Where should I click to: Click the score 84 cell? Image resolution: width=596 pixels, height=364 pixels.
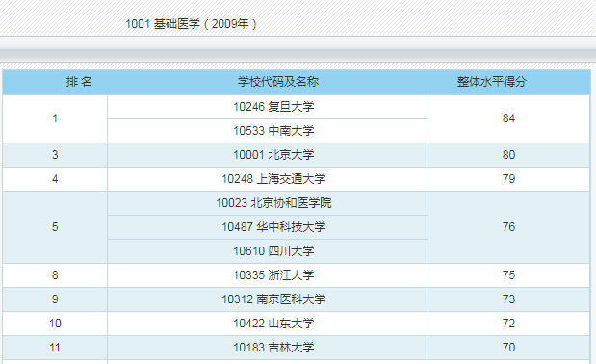click(508, 118)
